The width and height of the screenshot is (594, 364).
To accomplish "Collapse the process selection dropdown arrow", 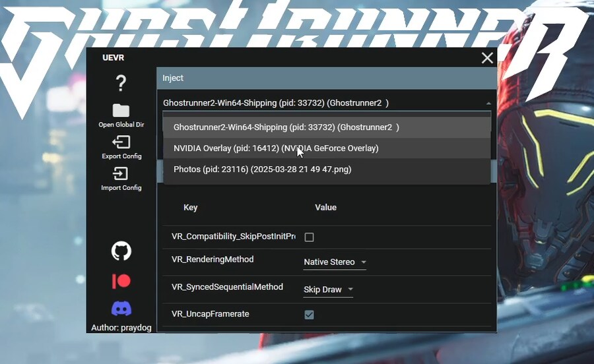I will click(x=488, y=104).
